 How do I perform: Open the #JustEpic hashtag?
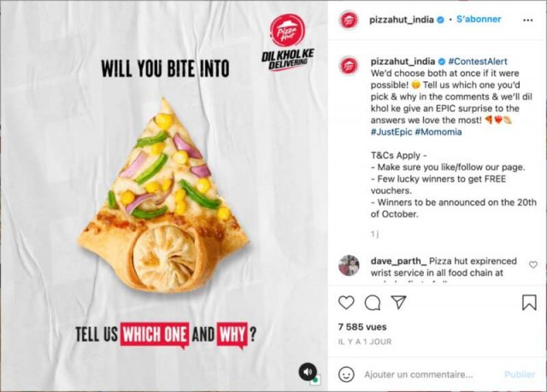point(391,132)
